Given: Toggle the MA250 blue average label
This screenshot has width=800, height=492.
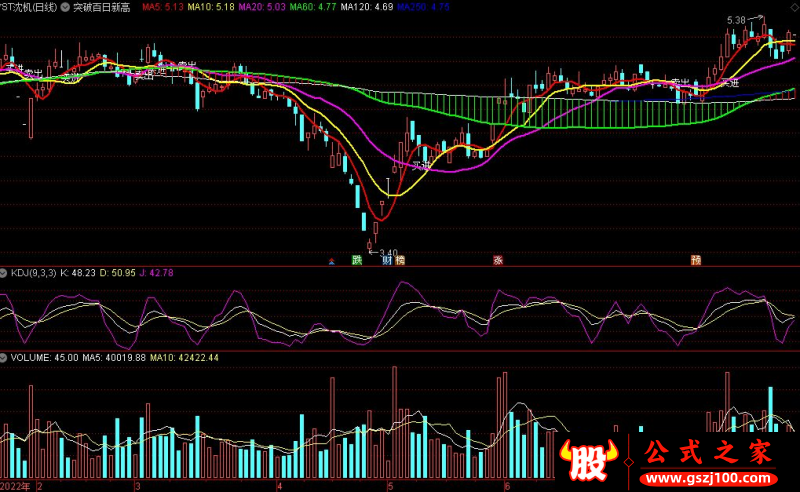Looking at the screenshot, I should 423,7.
